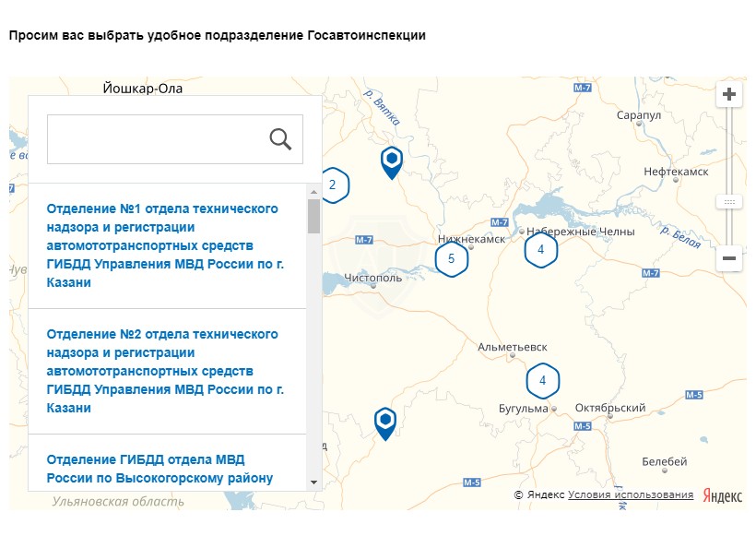756x536 pixels.
Task: Zoom in with the map plus button
Action: click(x=729, y=94)
